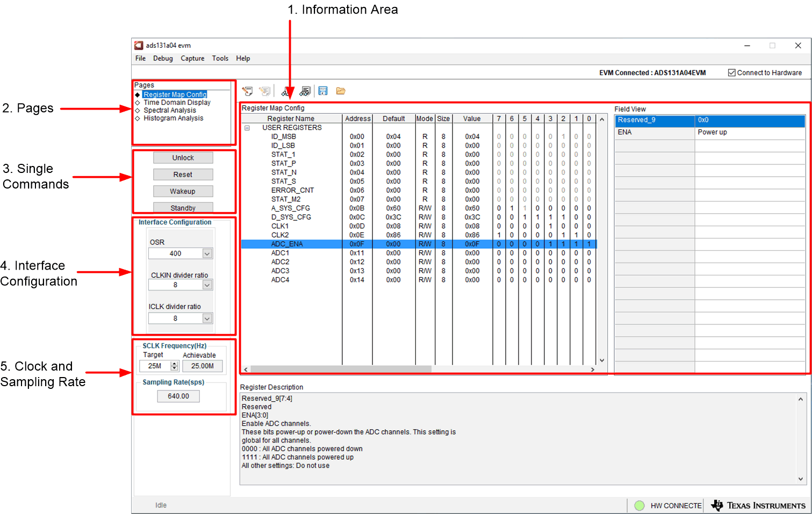Click the register map horizontal scrollbar thumb
The image size is (812, 514).
(x=341, y=370)
